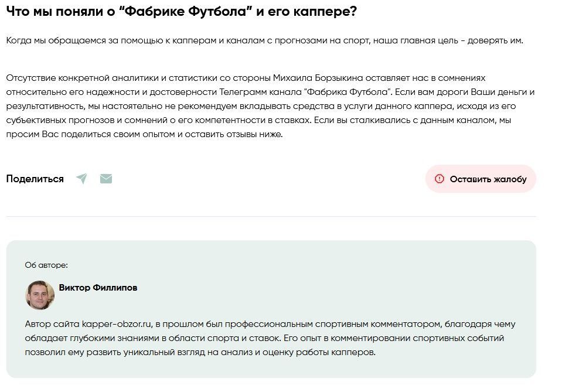Click the red exclamation icon in complaint button
The image size is (562, 392).
[439, 179]
